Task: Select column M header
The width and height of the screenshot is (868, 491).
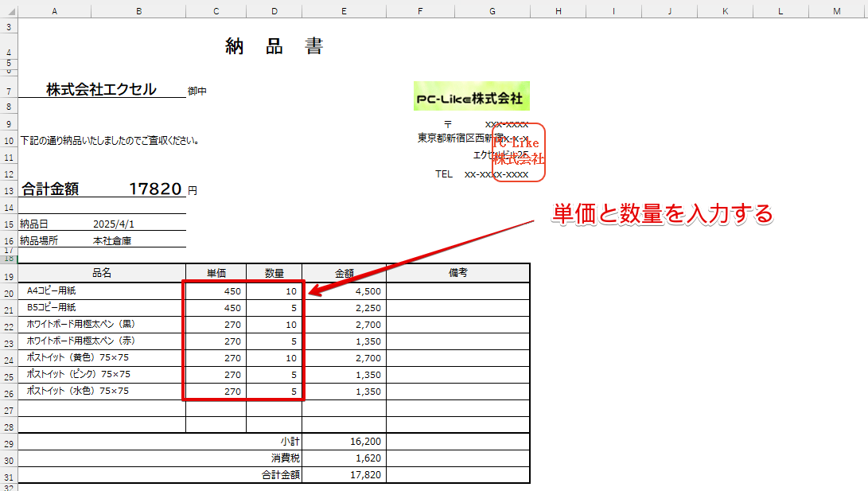Action: tap(836, 11)
